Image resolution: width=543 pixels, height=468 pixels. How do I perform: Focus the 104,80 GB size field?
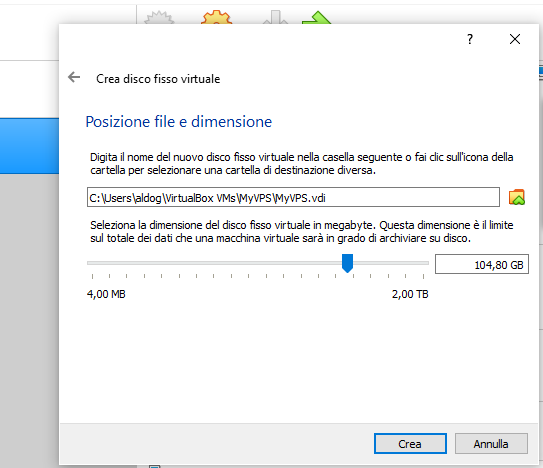tap(482, 264)
